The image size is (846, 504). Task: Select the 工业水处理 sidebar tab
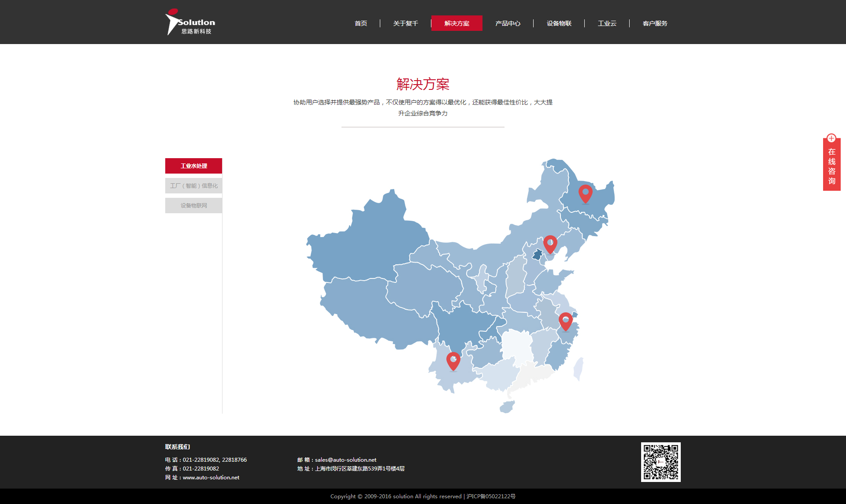(193, 166)
